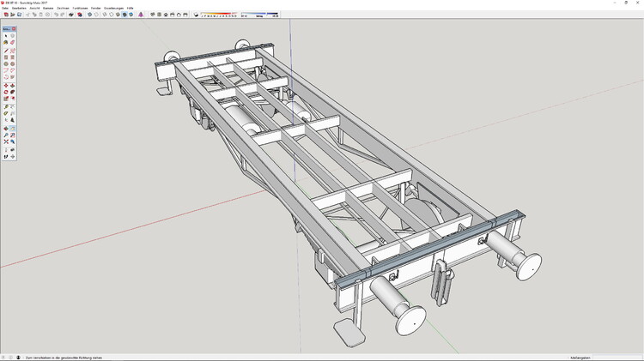Select the Tape Measure tool
644x361 pixels.
[x=6, y=106]
